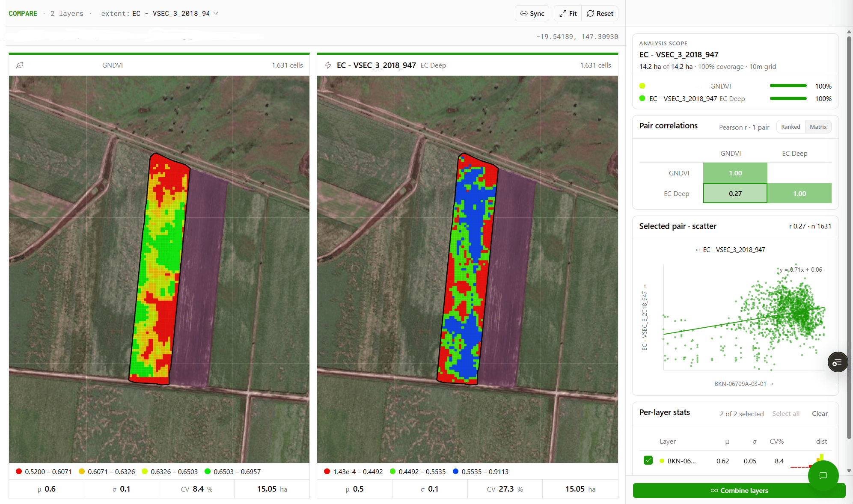
Task: Click the yellow 0.6326 – 0.6503 legend swatch
Action: pos(145,471)
